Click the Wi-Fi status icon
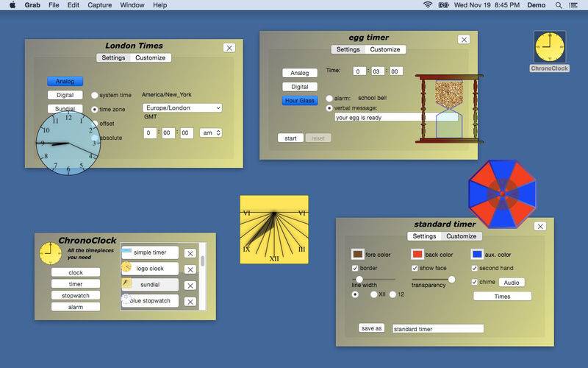The width and height of the screenshot is (588, 368). 428,5
